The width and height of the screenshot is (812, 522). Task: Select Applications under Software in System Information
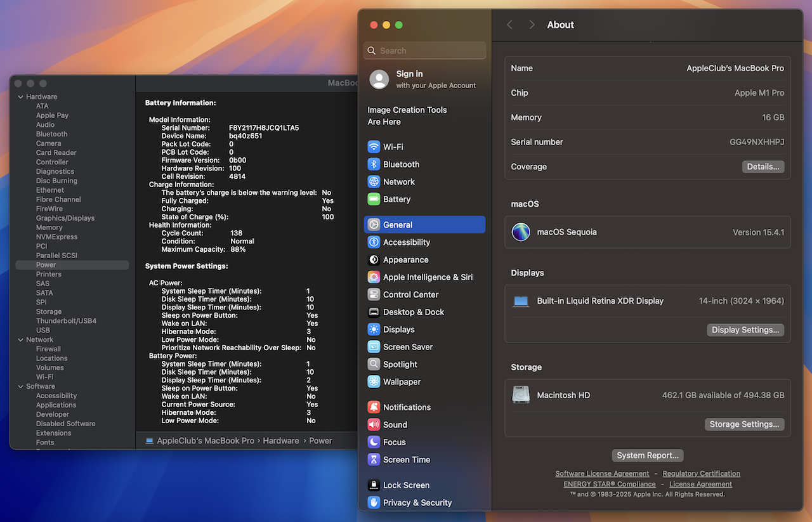click(56, 405)
